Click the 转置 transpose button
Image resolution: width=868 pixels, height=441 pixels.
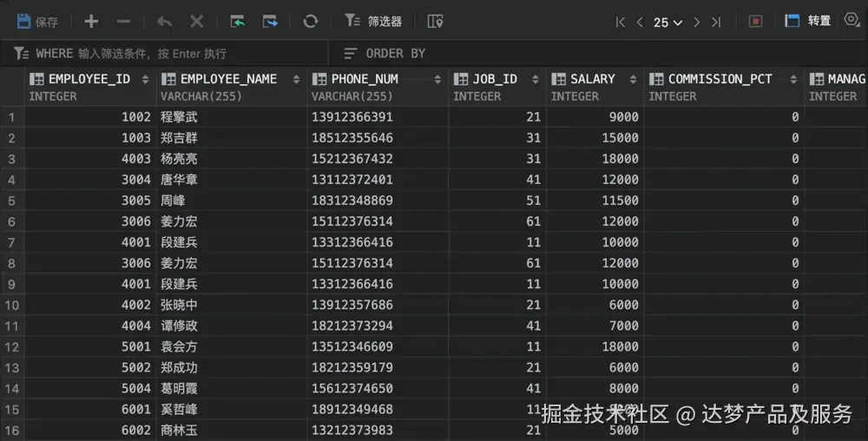(808, 21)
